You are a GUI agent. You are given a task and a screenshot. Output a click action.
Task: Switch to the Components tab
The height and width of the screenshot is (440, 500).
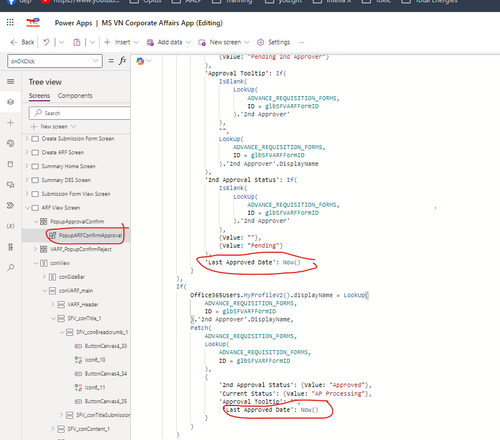75,96
